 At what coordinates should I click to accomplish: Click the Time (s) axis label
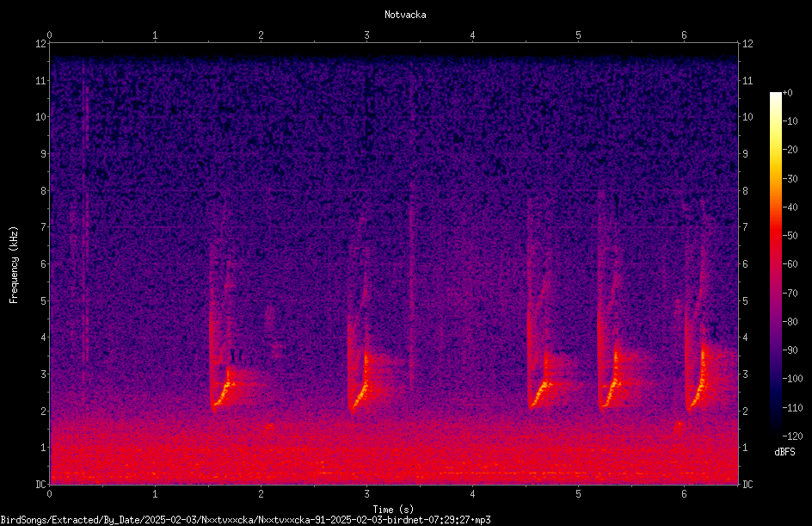tap(393, 510)
